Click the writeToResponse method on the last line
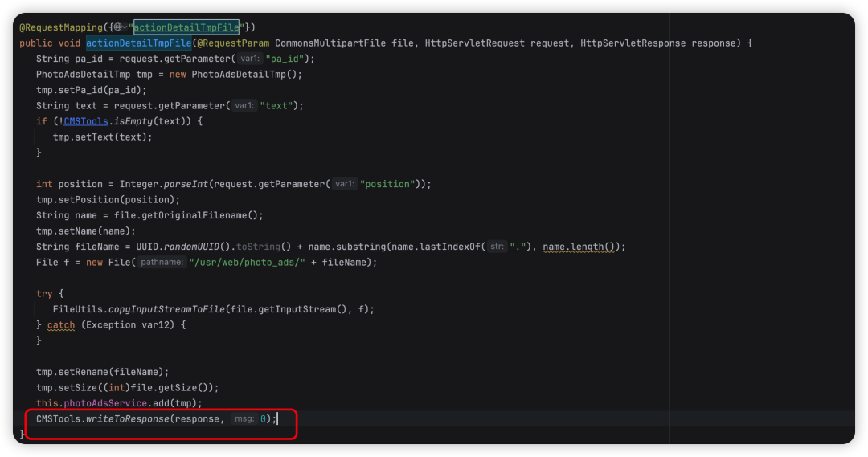Viewport: 868px width, 457px height. point(127,419)
